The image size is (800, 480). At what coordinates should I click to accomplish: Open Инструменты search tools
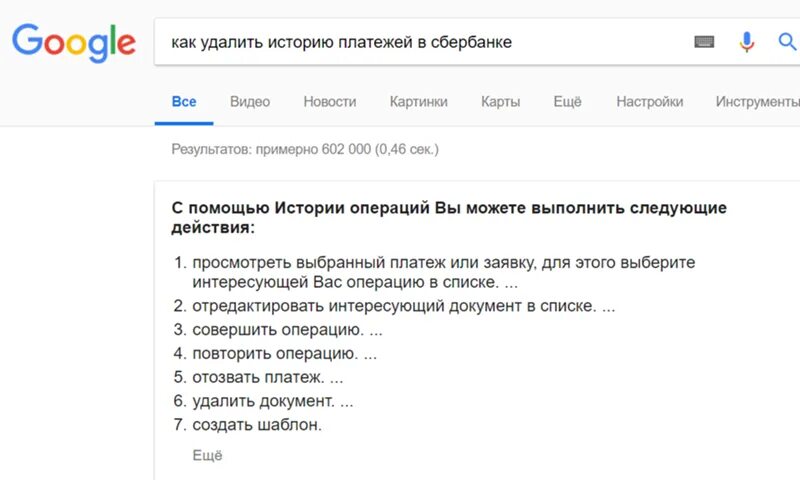click(x=758, y=102)
